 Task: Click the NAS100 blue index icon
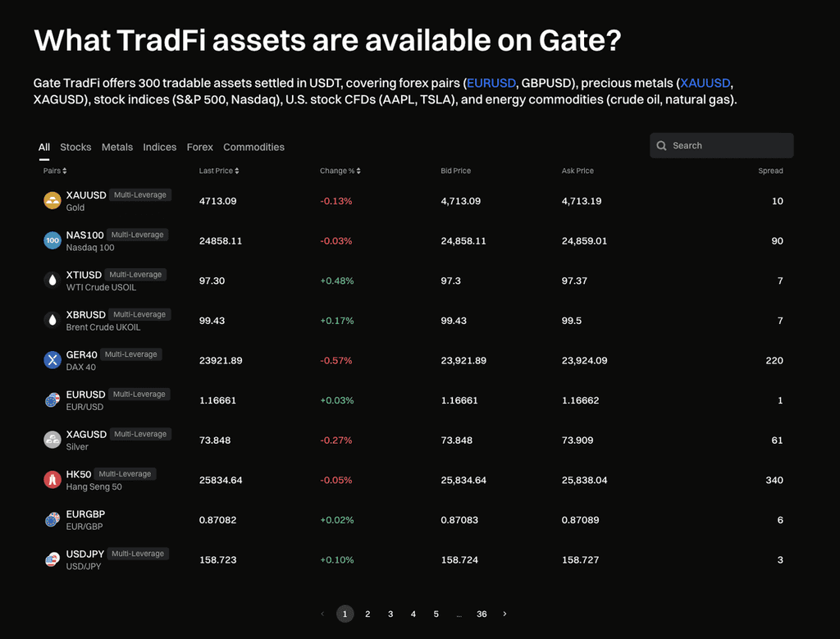52,240
